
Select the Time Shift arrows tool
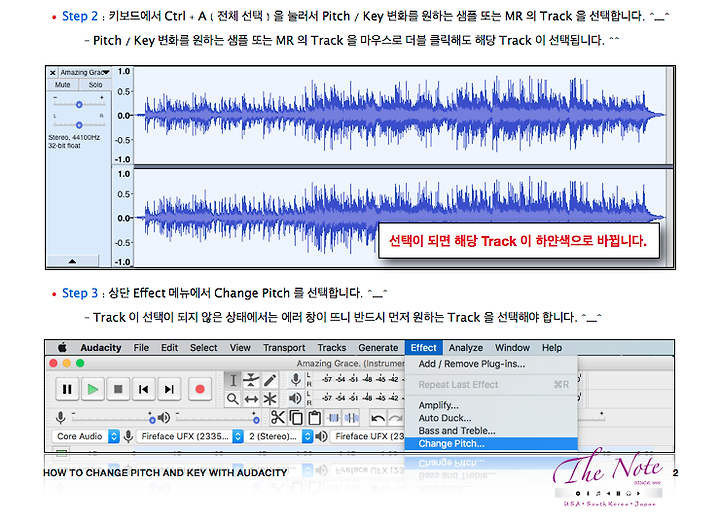[x=251, y=399]
